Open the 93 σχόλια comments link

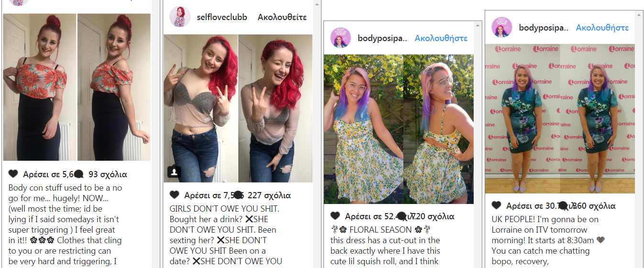[x=108, y=174]
